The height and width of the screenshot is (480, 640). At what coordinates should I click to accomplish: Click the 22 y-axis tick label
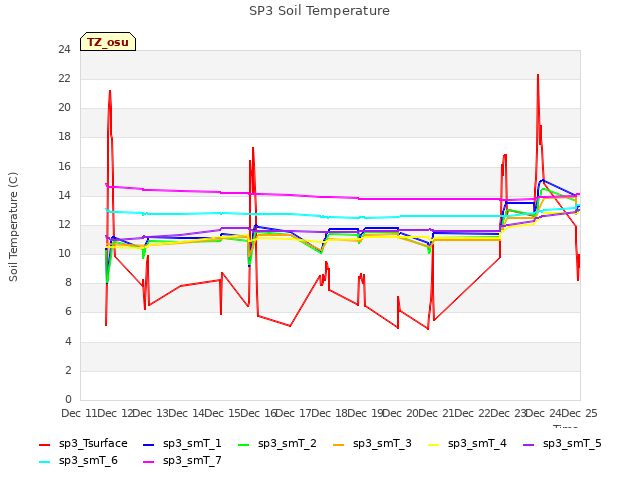click(x=64, y=78)
